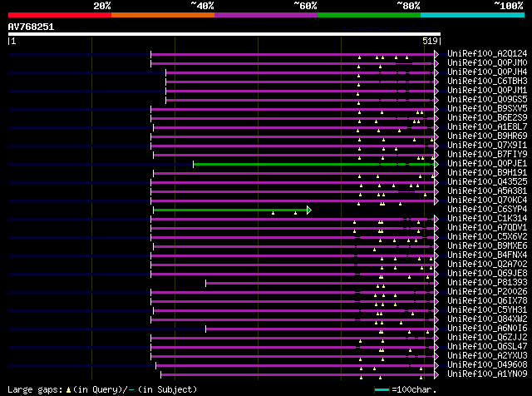
Task: Click the text UniRef100_Q6SL47
Action: coord(487,347)
